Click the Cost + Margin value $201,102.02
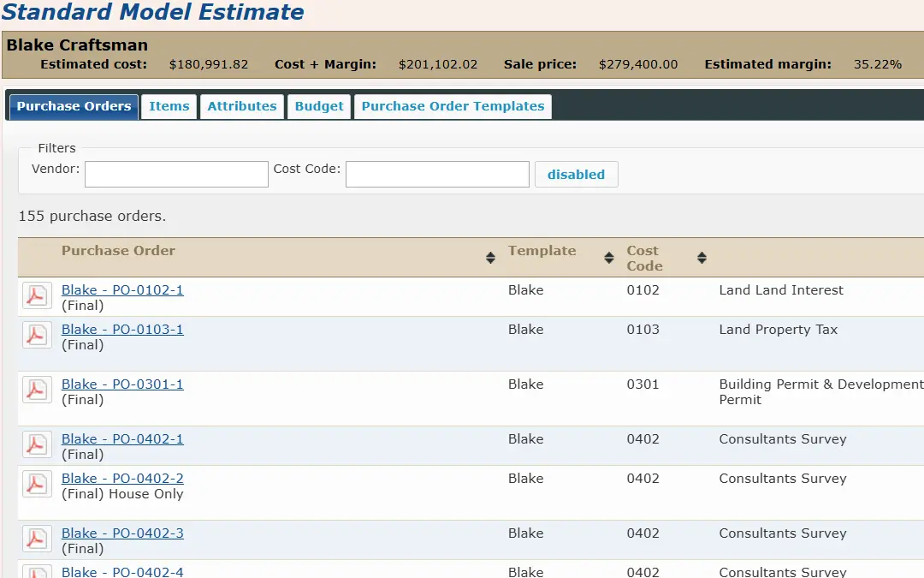Image resolution: width=924 pixels, height=578 pixels. [x=438, y=64]
